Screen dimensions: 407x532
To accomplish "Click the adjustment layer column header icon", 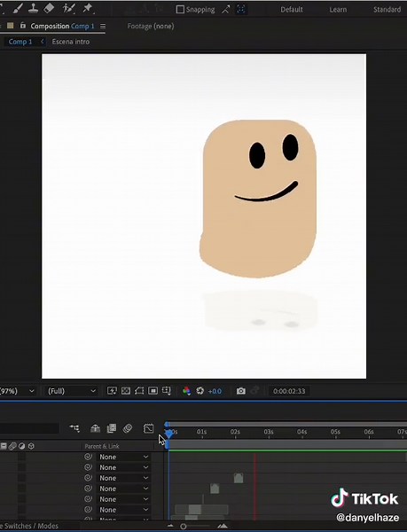I will click(x=21, y=446).
